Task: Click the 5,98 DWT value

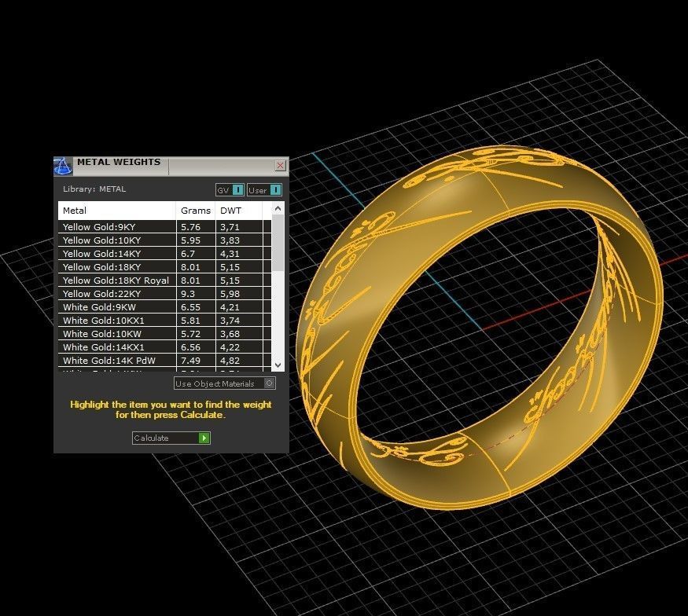Action: click(x=230, y=294)
